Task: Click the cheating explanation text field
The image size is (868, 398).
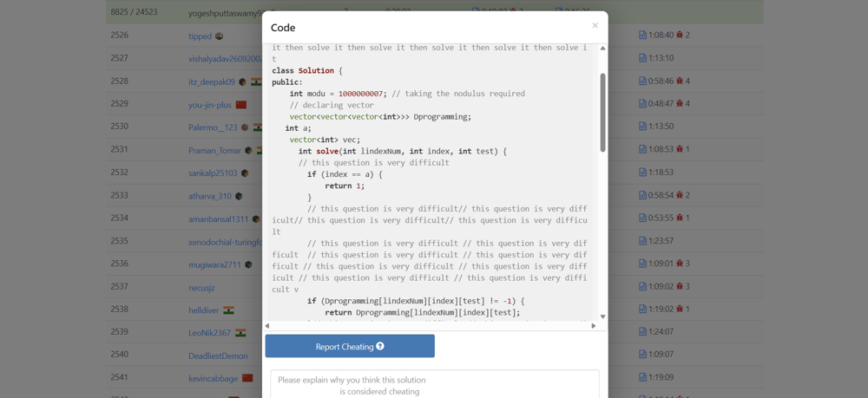Action: click(x=434, y=384)
